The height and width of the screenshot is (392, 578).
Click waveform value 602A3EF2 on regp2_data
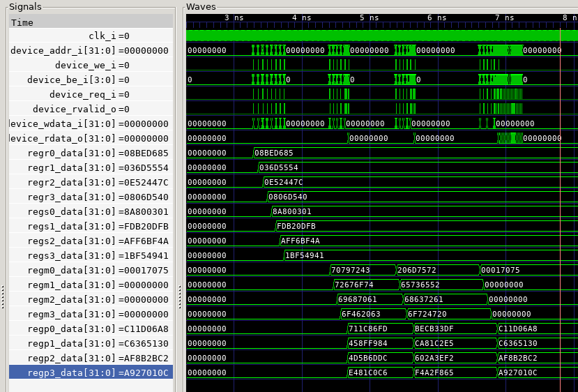pos(434,358)
